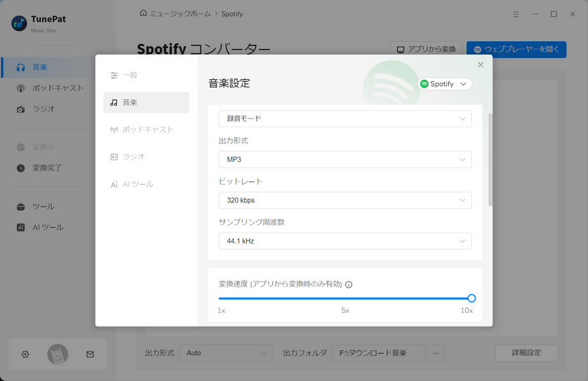Set conversion speed to 5x on the slider
Image resolution: width=588 pixels, height=381 pixels.
click(x=345, y=299)
